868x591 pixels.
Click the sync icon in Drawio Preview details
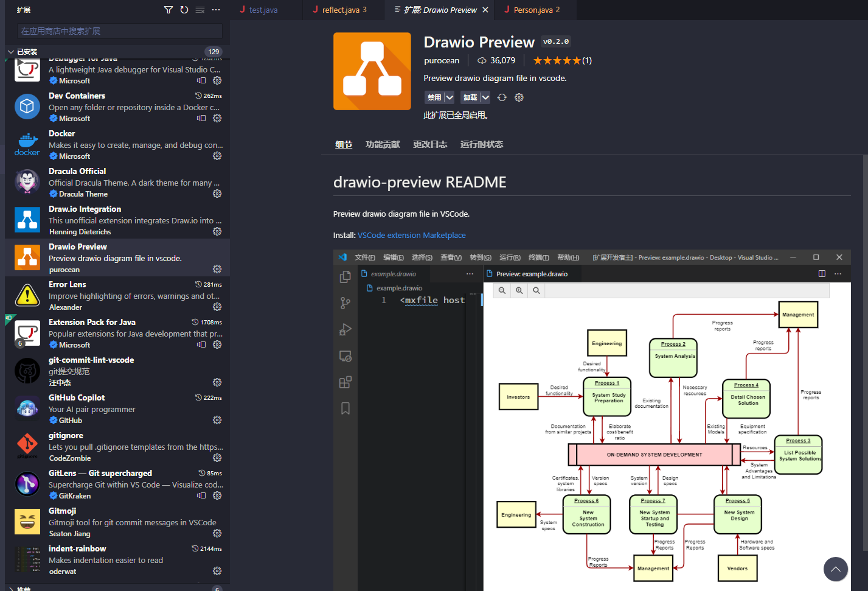pos(502,97)
